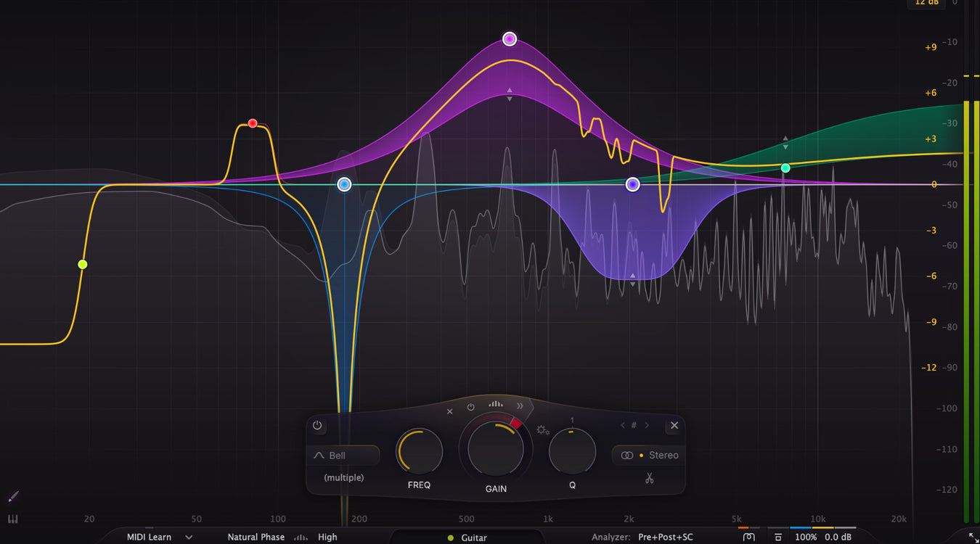This screenshot has width=980, height=544.
Task: Click the Guitar instance name indicator
Action: coord(467,537)
